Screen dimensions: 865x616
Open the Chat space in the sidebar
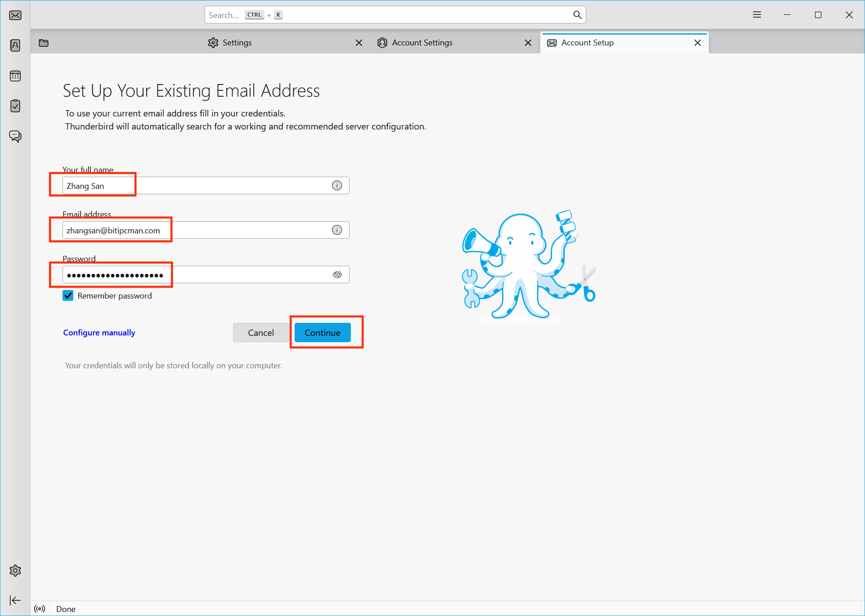click(x=15, y=136)
